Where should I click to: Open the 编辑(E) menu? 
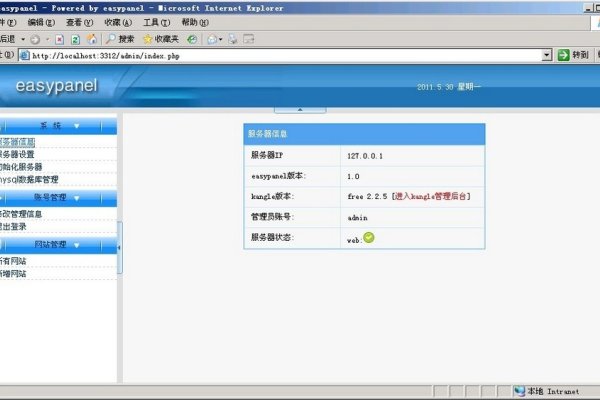pyautogui.click(x=41, y=22)
